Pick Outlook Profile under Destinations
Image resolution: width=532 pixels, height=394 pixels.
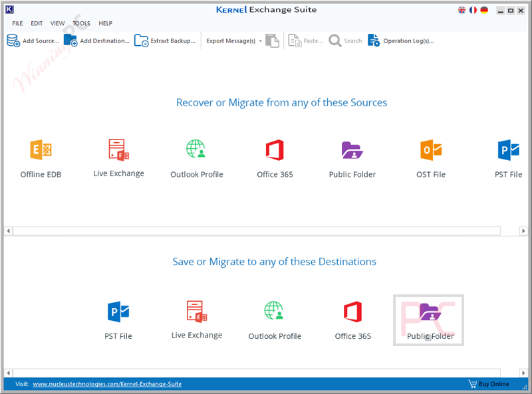[x=275, y=320]
